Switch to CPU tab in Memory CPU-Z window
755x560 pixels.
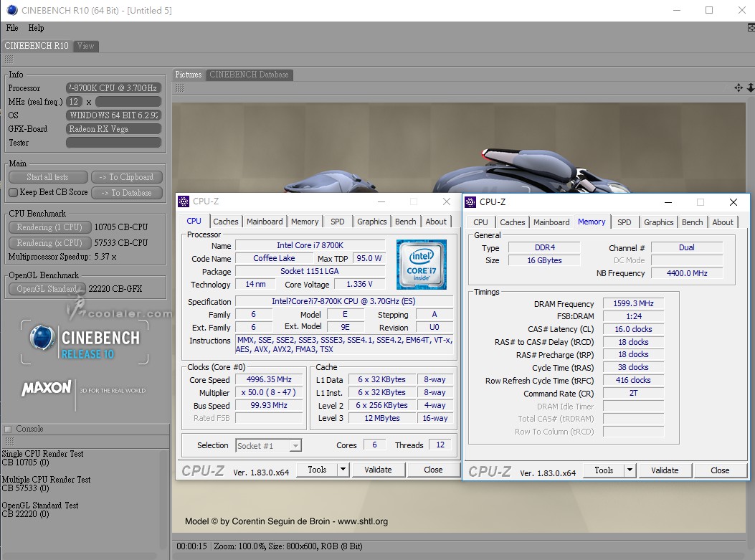coord(480,222)
